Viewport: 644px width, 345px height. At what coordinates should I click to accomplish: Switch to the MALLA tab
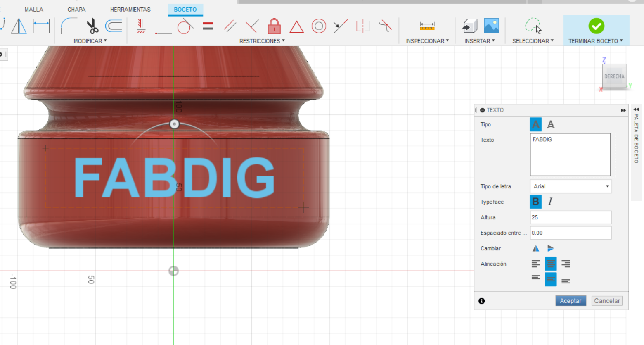34,9
